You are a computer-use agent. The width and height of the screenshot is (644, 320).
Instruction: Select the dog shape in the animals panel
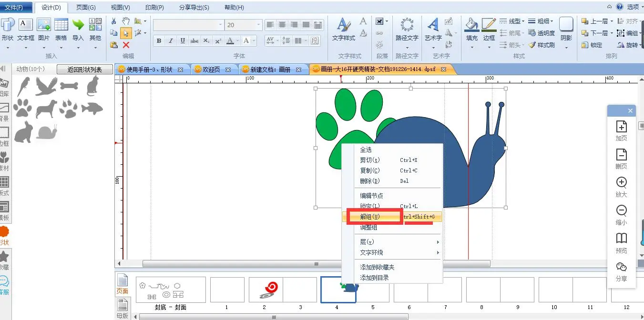[x=46, y=109]
